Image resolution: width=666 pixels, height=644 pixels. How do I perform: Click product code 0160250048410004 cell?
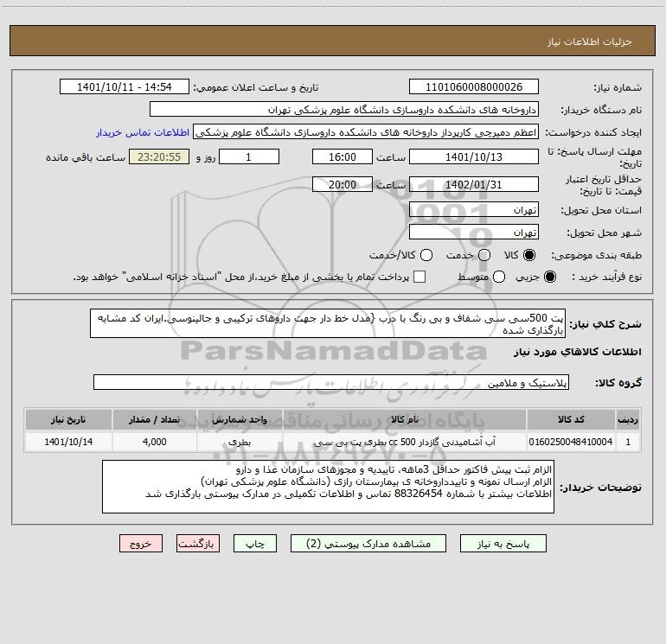pos(571,442)
